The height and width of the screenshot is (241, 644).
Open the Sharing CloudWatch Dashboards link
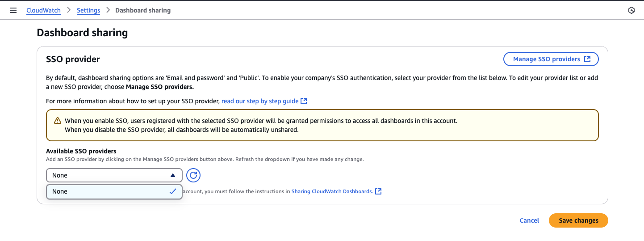point(332,191)
